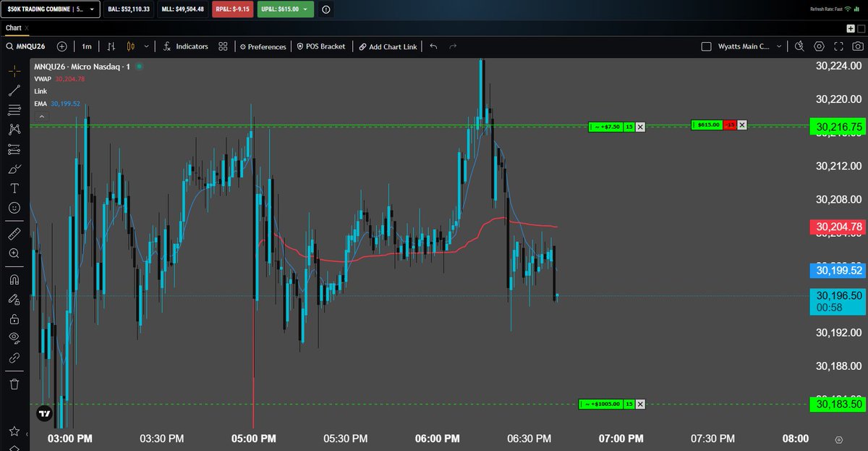The height and width of the screenshot is (451, 868).
Task: Close the $615.00 position label
Action: (x=741, y=125)
